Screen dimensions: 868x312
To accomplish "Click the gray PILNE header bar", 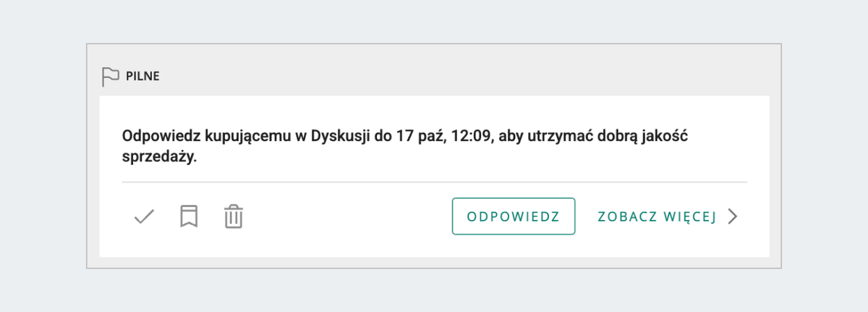I will point(434,76).
